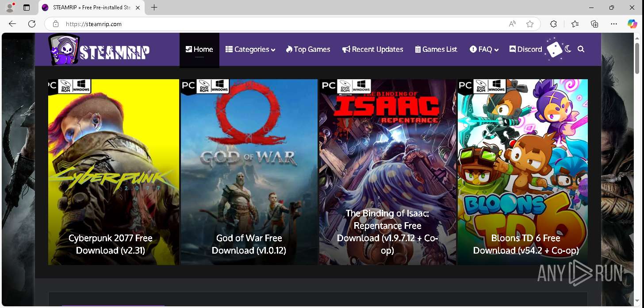Click 'Cyberpunk 2077 Free Download (v2.31)' link
The height and width of the screenshot is (308, 644).
111,244
